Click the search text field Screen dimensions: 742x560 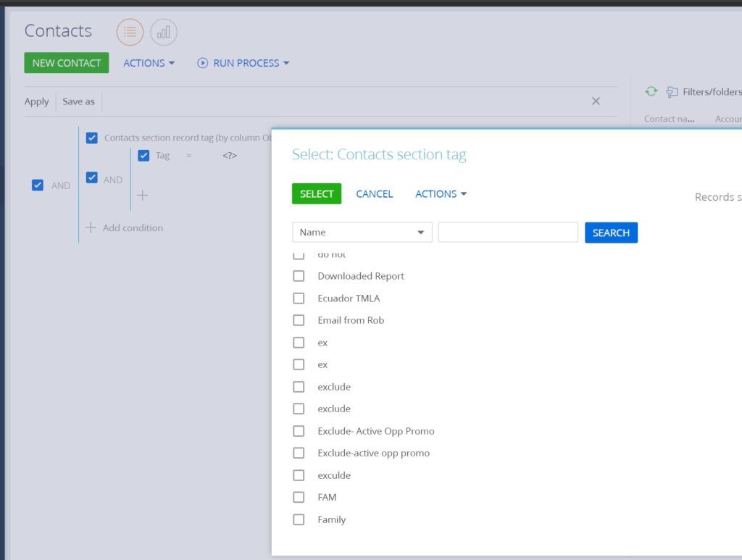[508, 233]
